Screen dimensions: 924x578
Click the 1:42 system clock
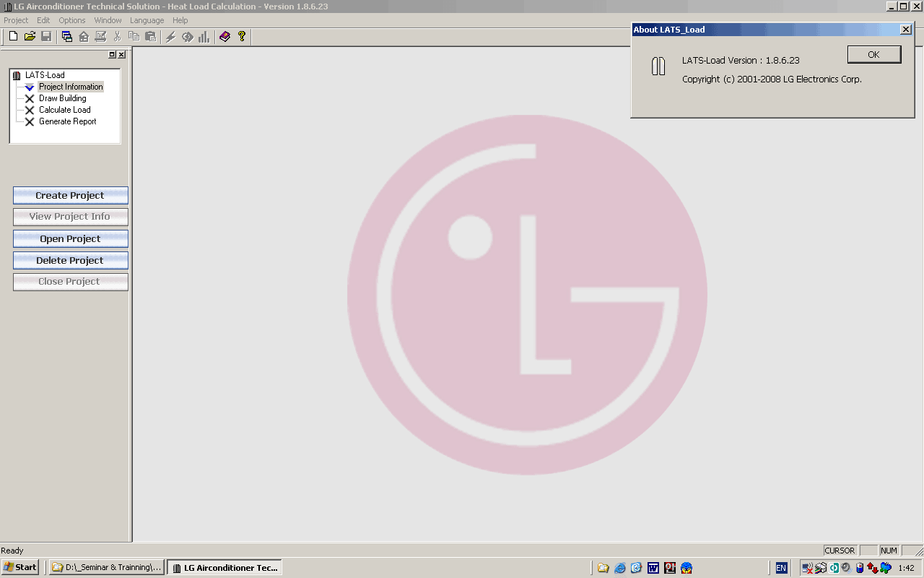point(907,568)
